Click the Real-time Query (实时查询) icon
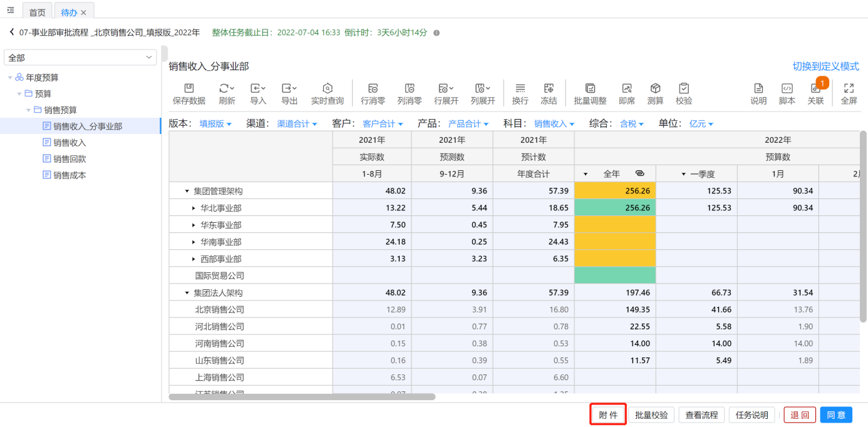Image resolution: width=868 pixels, height=427 pixels. click(x=327, y=89)
